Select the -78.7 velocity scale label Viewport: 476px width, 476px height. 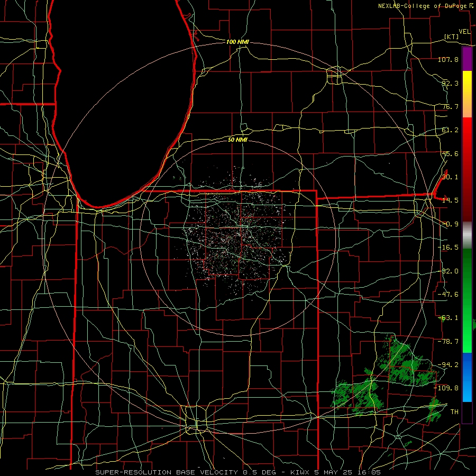click(x=448, y=342)
